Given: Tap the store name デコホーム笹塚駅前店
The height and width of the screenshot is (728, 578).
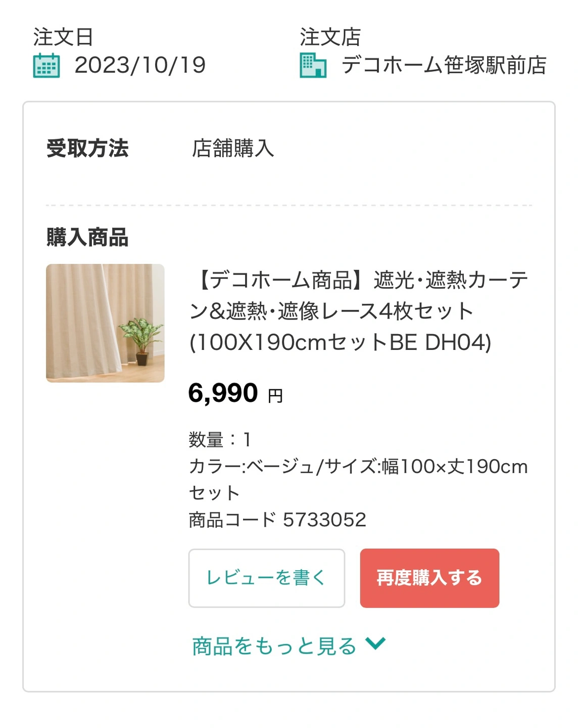Looking at the screenshot, I should (444, 65).
